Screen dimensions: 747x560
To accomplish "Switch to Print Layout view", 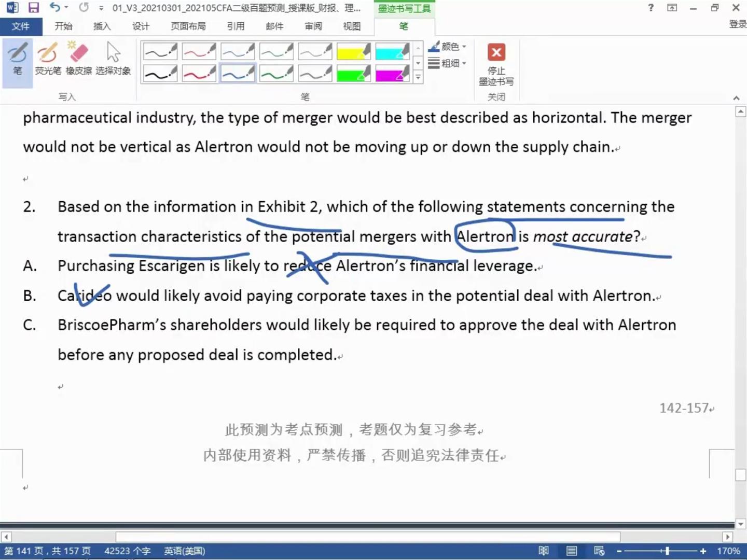I will coord(571,551).
